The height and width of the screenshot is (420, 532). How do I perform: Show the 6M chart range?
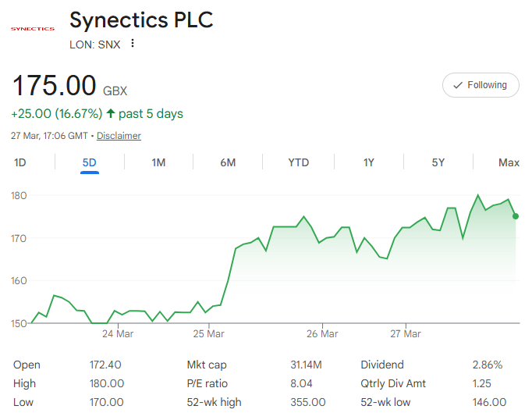(x=228, y=162)
